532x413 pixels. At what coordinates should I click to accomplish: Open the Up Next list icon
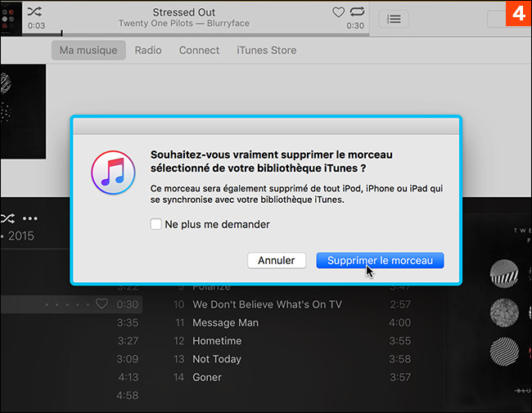click(394, 19)
